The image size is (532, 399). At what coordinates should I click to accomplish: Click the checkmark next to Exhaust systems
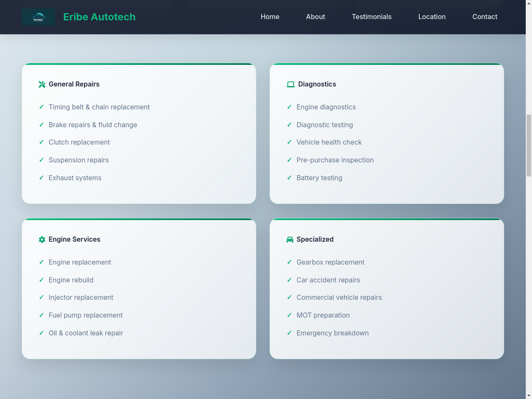(42, 178)
